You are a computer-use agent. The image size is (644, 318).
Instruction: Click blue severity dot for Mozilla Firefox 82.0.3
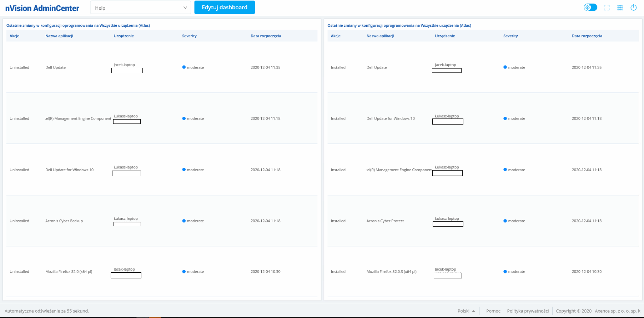point(505,272)
